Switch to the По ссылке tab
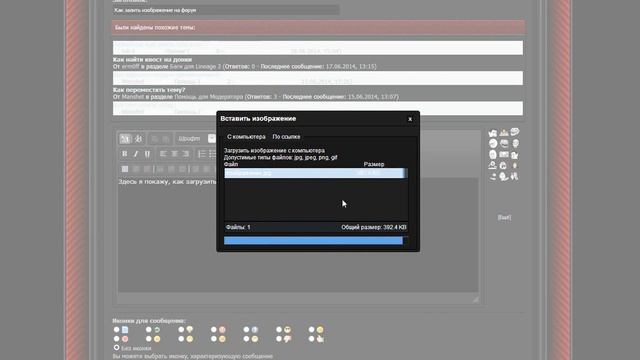The width and height of the screenshot is (640, 360). click(286, 137)
